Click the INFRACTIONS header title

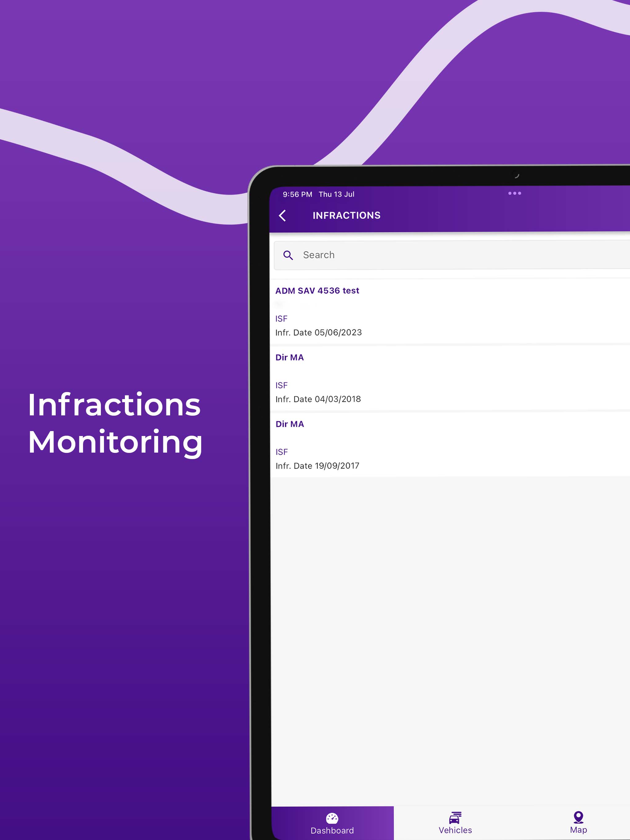click(x=347, y=215)
